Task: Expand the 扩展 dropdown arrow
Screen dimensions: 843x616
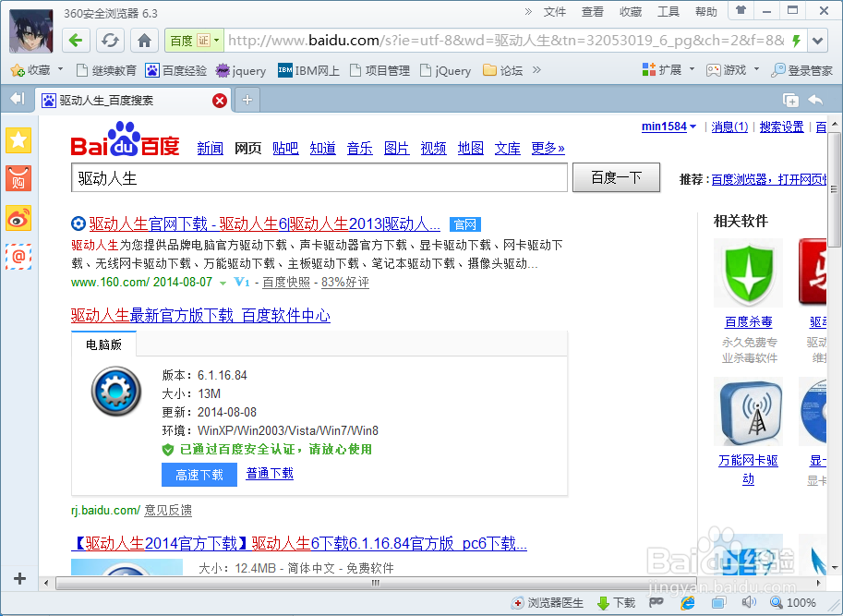Action: coord(692,69)
